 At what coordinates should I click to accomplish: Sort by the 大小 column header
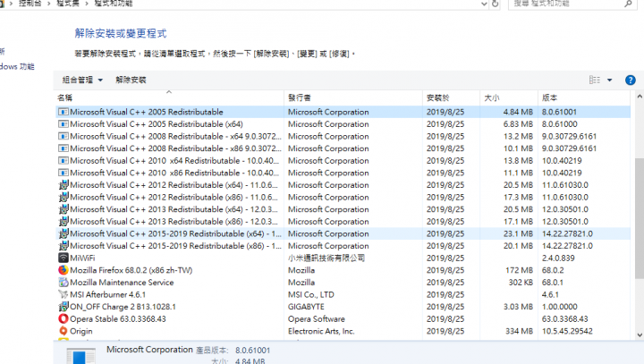tap(509, 97)
